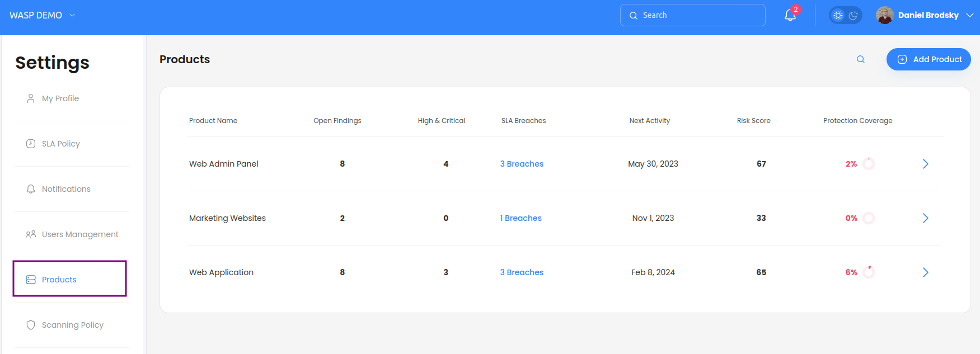The width and height of the screenshot is (980, 354).
Task: Click the Nov 1, 2023 next activity date
Action: [x=653, y=218]
